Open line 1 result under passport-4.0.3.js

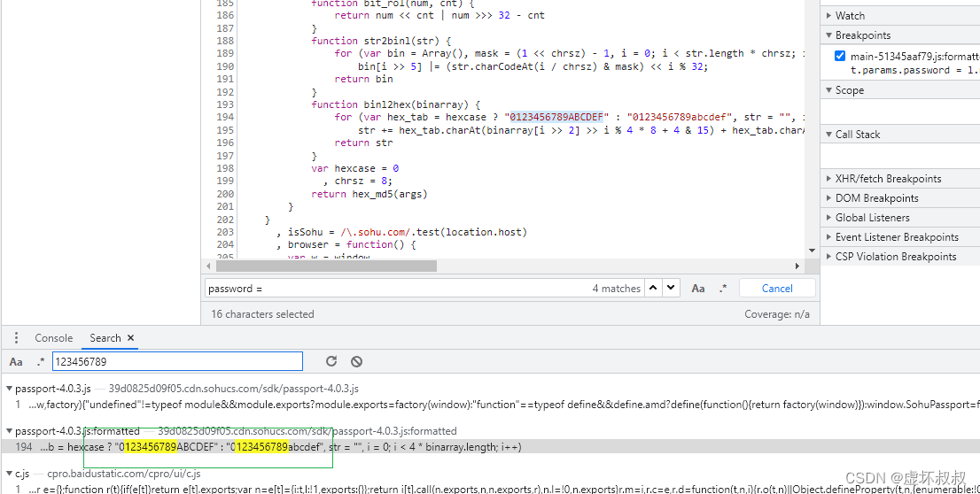(490, 404)
